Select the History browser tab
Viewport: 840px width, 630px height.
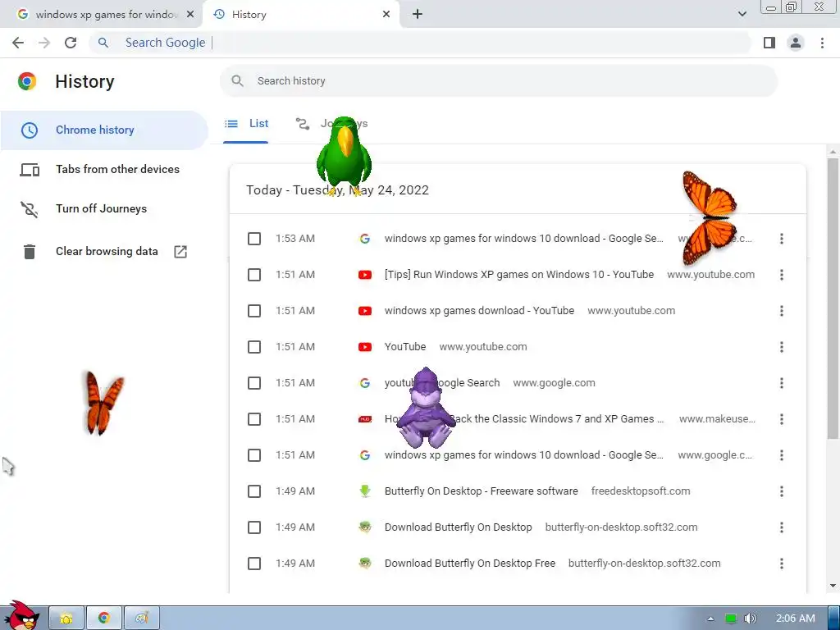point(301,15)
